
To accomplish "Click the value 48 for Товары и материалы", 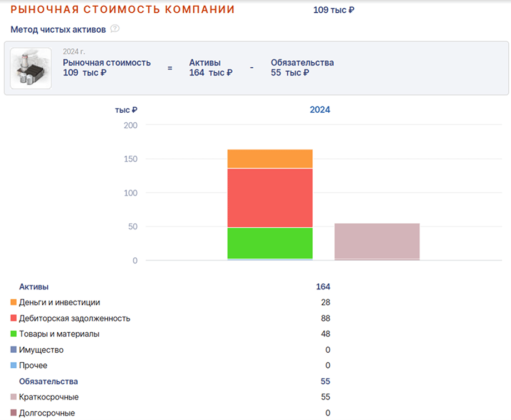I will 325,334.
